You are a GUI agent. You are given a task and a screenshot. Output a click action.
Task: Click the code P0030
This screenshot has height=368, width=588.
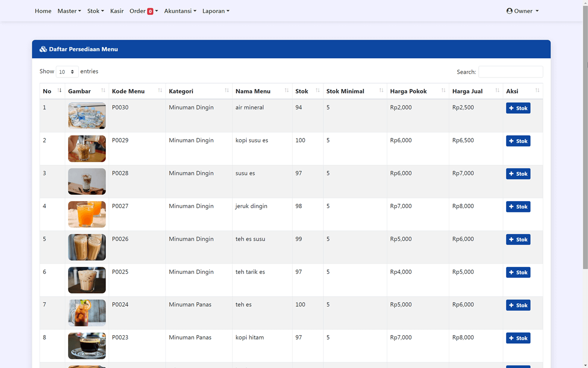pos(120,107)
